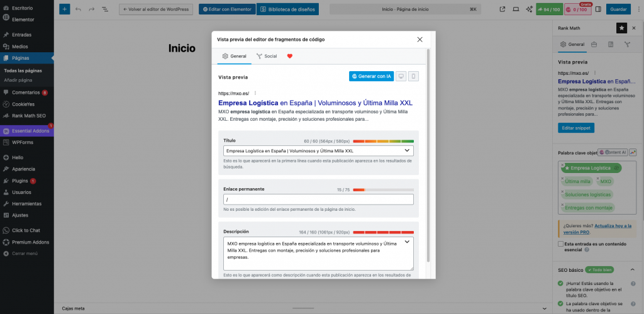Screen dimensions: 644x314
Task: Open the sidebar three-dots beside mxo.es URL
Action: (x=594, y=73)
